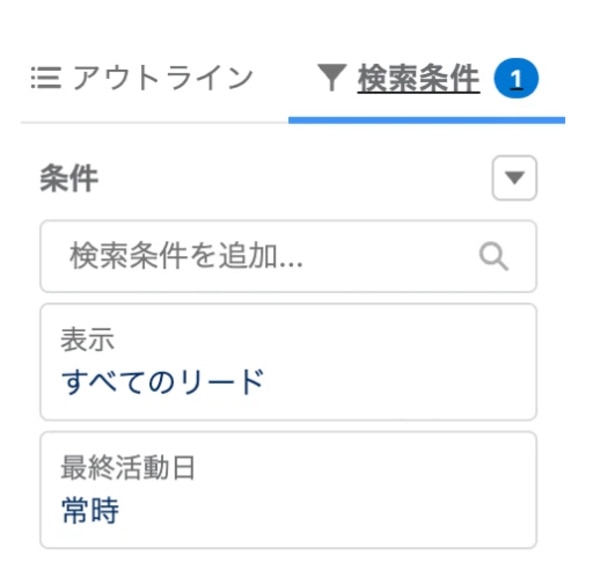Click empty space right of 常時

point(325,510)
